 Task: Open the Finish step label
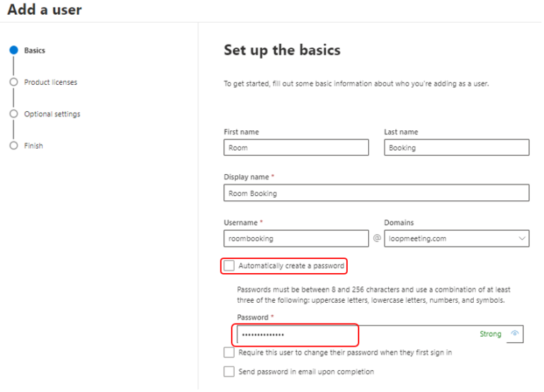coord(33,146)
